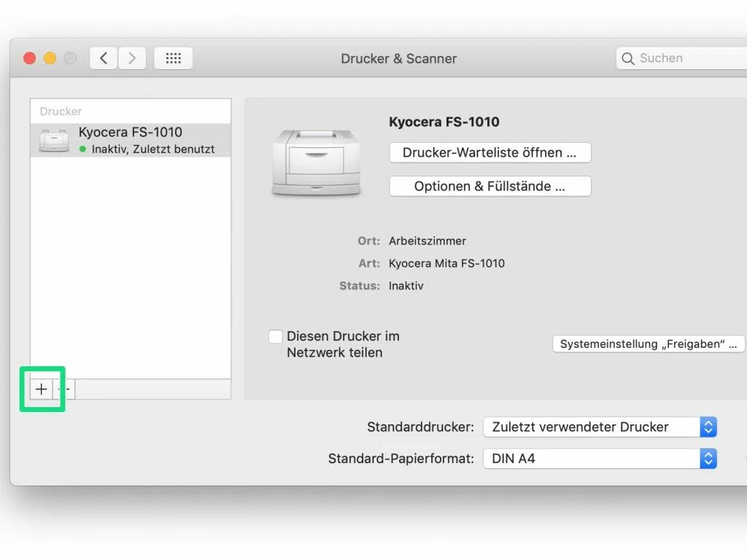Enable Diesen Drucker im Netzwerk teilen checkbox

coord(275,337)
